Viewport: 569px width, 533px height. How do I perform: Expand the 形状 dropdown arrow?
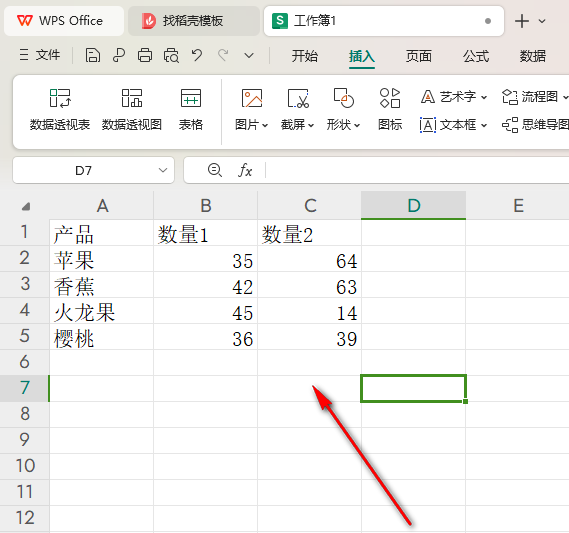pos(357,126)
